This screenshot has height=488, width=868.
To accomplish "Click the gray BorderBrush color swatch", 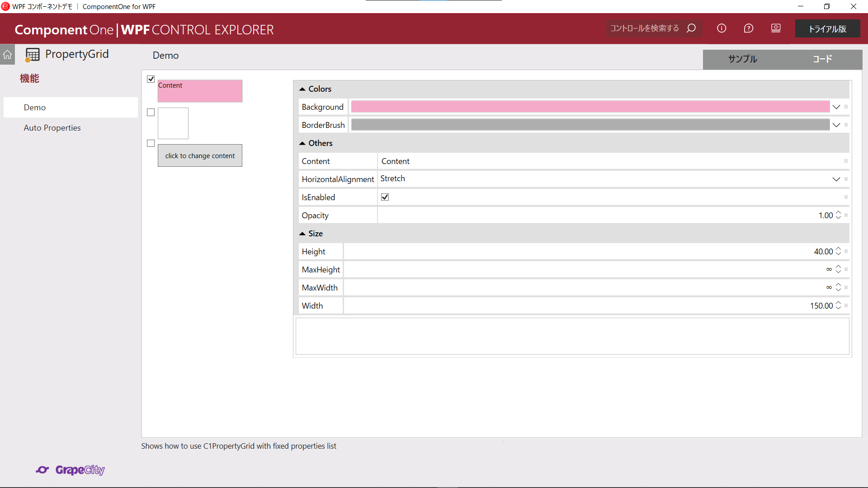I will click(590, 125).
